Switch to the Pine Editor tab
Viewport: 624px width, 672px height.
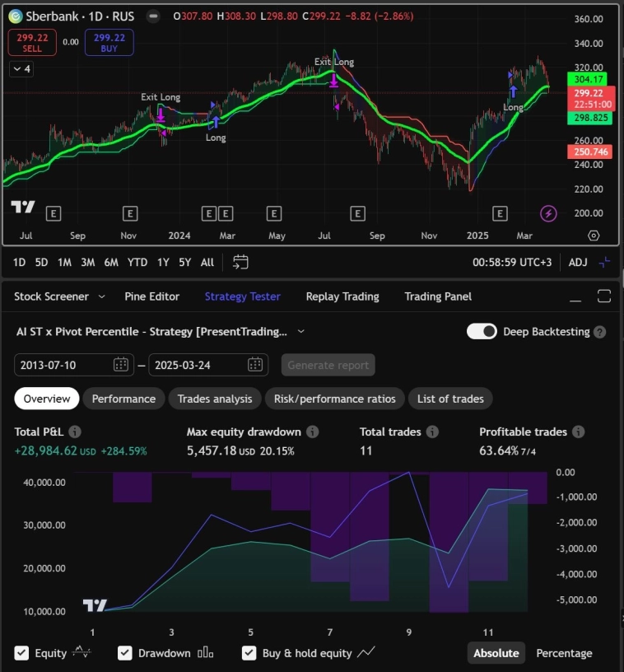tap(152, 296)
